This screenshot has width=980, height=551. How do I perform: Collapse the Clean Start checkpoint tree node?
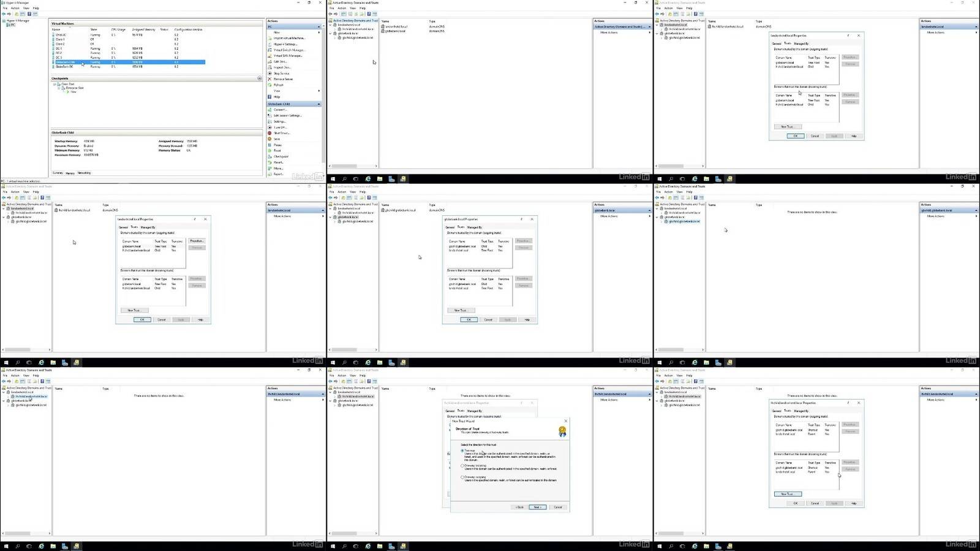click(x=55, y=84)
